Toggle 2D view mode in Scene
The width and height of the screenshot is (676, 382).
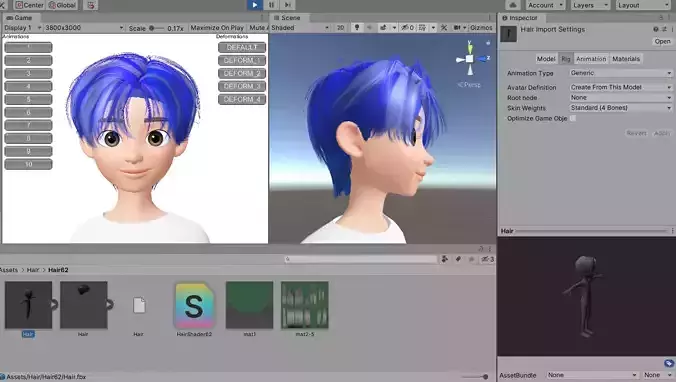coord(340,27)
